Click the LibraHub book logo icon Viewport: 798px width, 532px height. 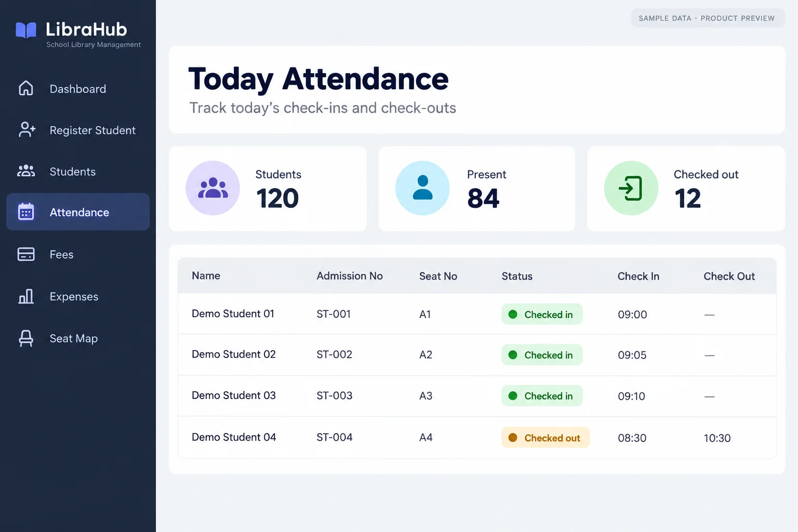[26, 30]
